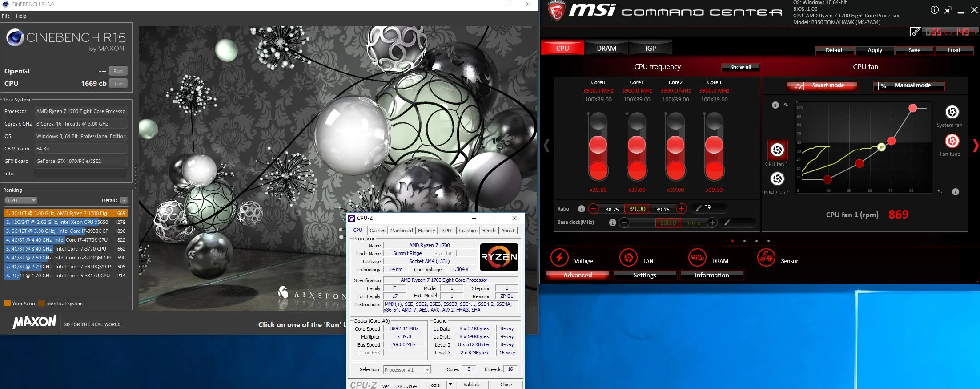Enable Smart mode for CPU fan
The height and width of the screenshot is (389, 980).
[822, 85]
